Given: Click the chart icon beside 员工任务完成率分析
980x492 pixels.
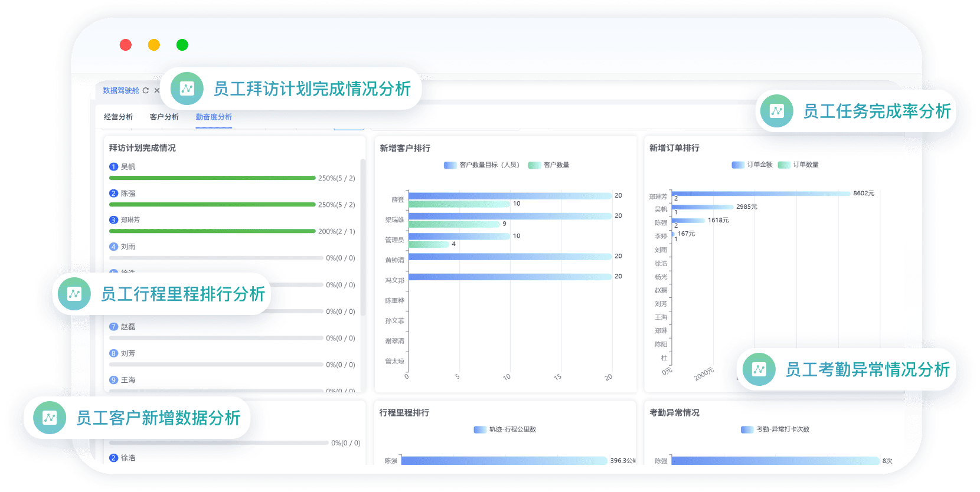Looking at the screenshot, I should pos(776,111).
